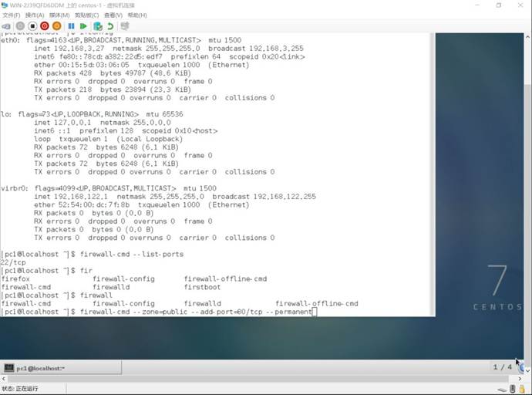Click the vertical scrollbar's down arrow
Screen dimensions: 532x395
(528, 370)
